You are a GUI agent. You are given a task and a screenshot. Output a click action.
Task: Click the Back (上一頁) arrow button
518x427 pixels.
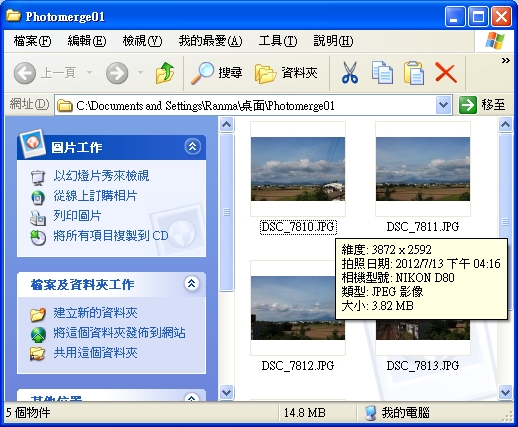[x=25, y=72]
